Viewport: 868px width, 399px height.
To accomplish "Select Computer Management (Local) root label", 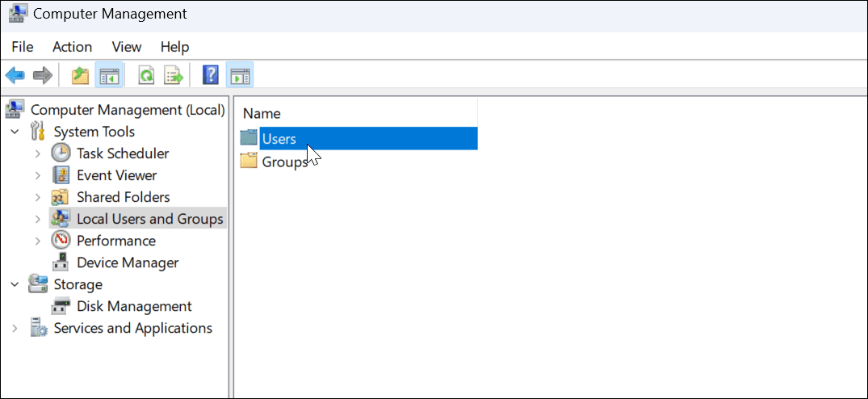I will pyautogui.click(x=128, y=110).
